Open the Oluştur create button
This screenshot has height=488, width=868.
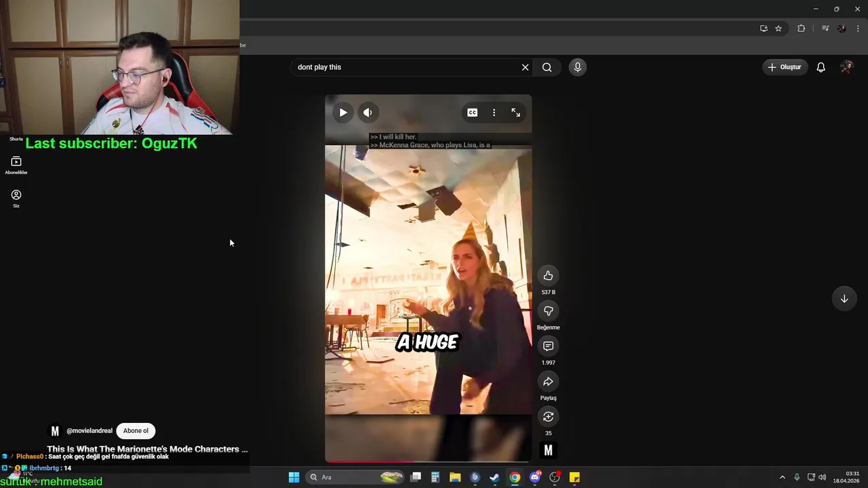pyautogui.click(x=785, y=67)
